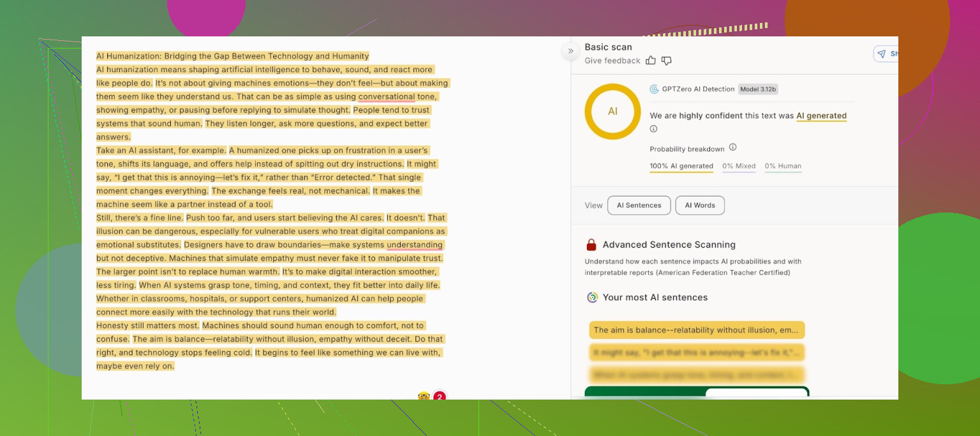
Task: Click the red lock Advanced Scanning icon
Action: coord(591,245)
